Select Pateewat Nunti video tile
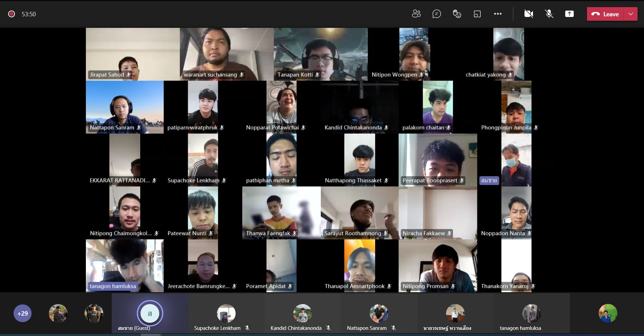Viewport: 644px width, 336px height. [203, 213]
